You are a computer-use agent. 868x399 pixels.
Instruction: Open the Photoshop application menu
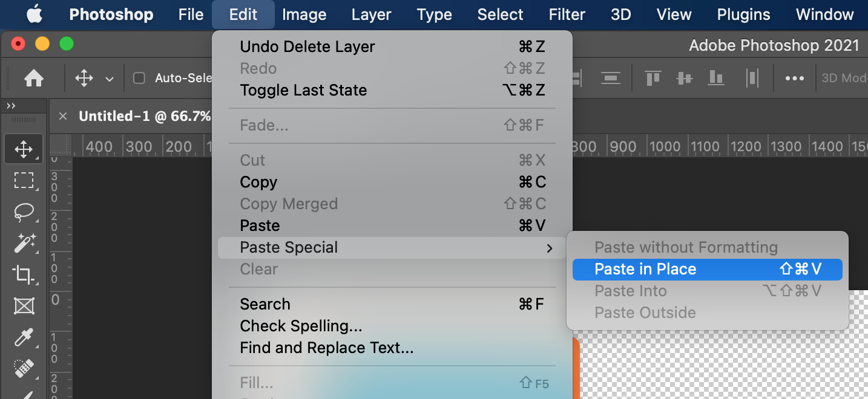[x=111, y=15]
